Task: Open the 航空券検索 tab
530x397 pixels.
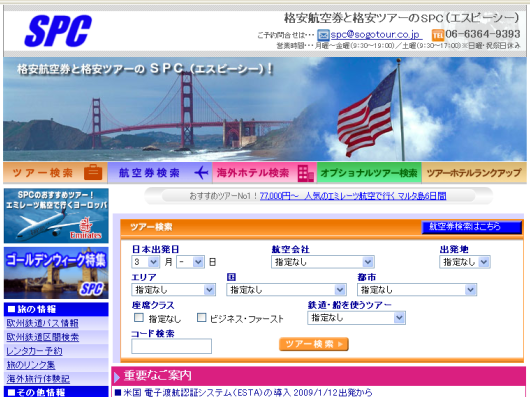Action: (x=160, y=173)
